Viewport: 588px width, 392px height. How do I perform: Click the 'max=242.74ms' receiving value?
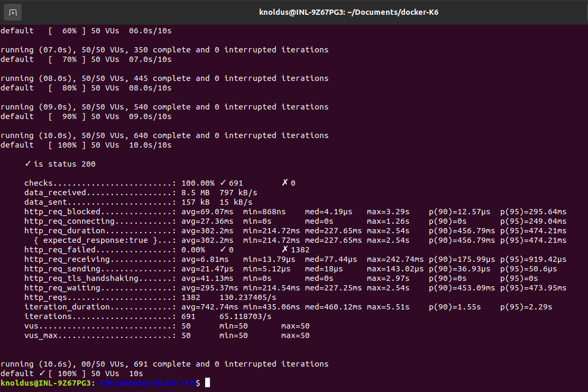(x=395, y=259)
